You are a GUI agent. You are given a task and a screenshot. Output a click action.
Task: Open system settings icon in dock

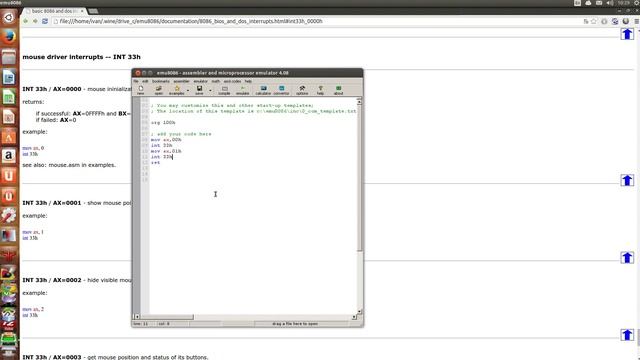(9, 216)
